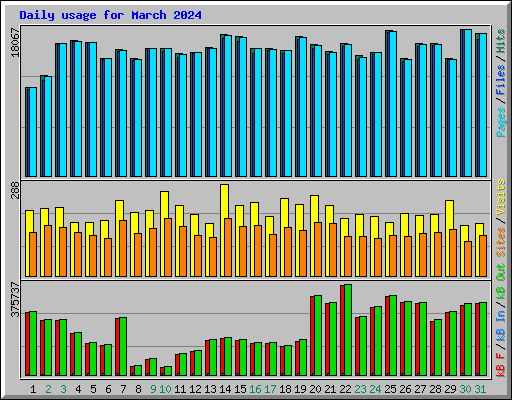Click day label 1 on the x-axis
The image size is (512, 400).
33,389
